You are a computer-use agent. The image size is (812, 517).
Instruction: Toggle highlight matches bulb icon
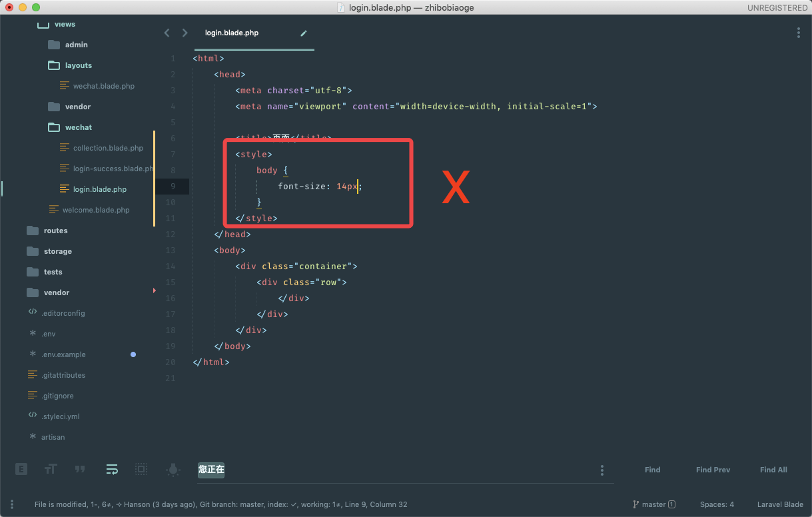pos(173,470)
